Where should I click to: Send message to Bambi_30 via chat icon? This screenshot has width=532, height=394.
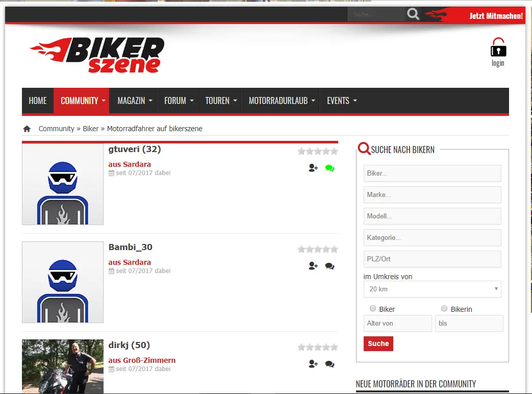[x=330, y=266]
